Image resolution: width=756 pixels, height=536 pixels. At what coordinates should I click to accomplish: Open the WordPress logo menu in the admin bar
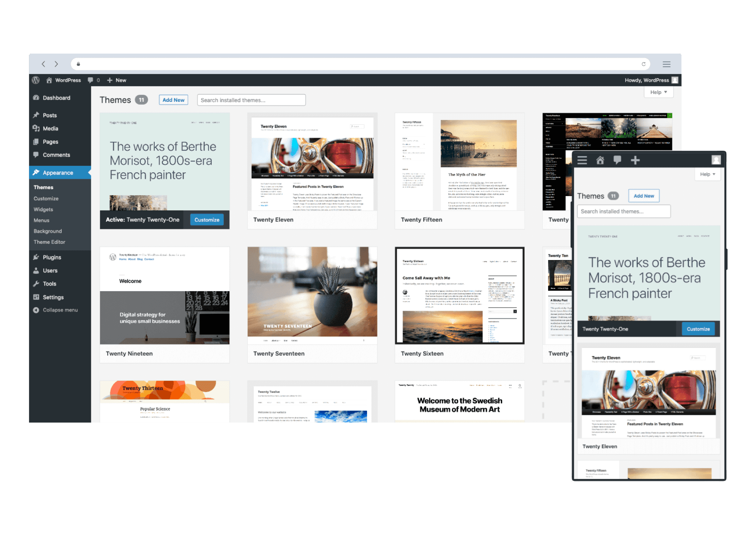tap(36, 80)
